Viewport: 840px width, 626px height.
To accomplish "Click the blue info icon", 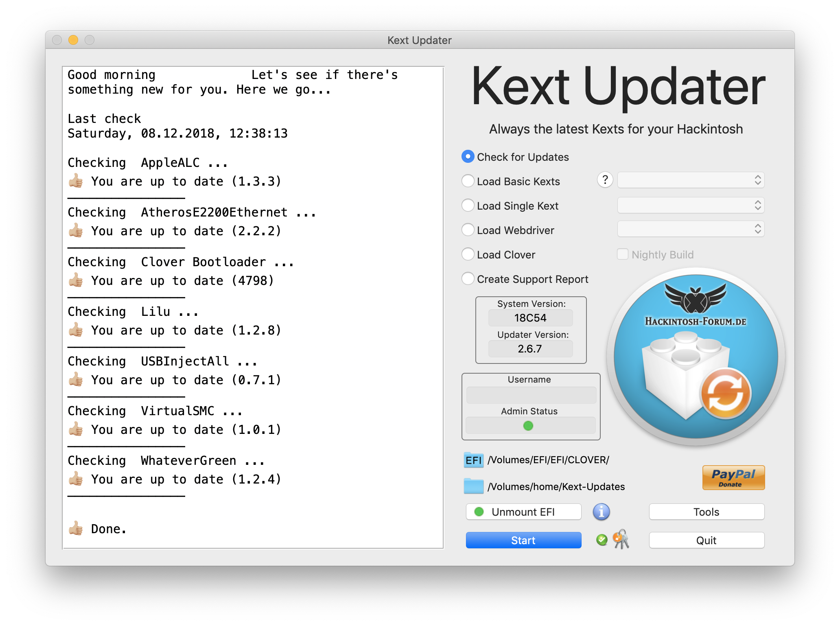I will click(x=601, y=512).
